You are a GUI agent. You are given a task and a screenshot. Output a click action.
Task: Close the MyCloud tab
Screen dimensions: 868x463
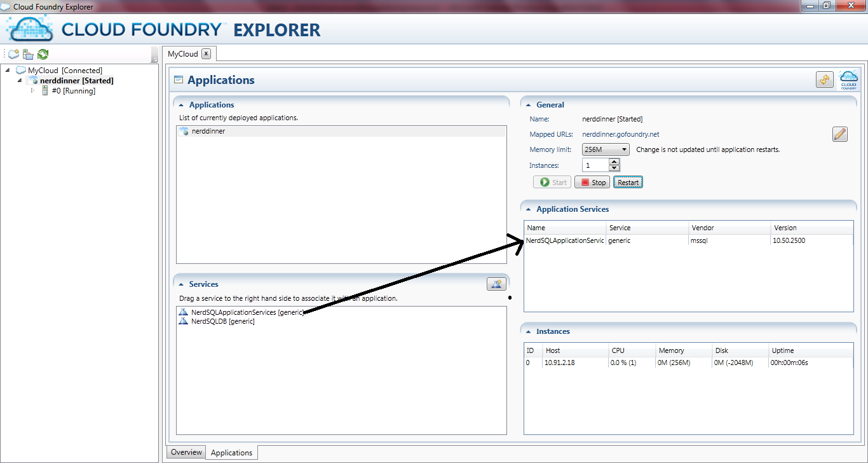(206, 54)
